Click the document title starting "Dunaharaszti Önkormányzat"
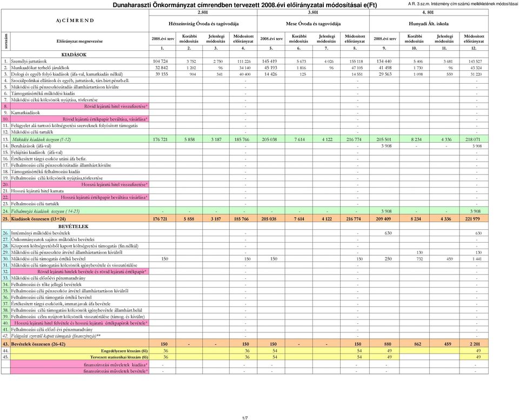The height and width of the screenshot is (420, 519). [244, 5]
